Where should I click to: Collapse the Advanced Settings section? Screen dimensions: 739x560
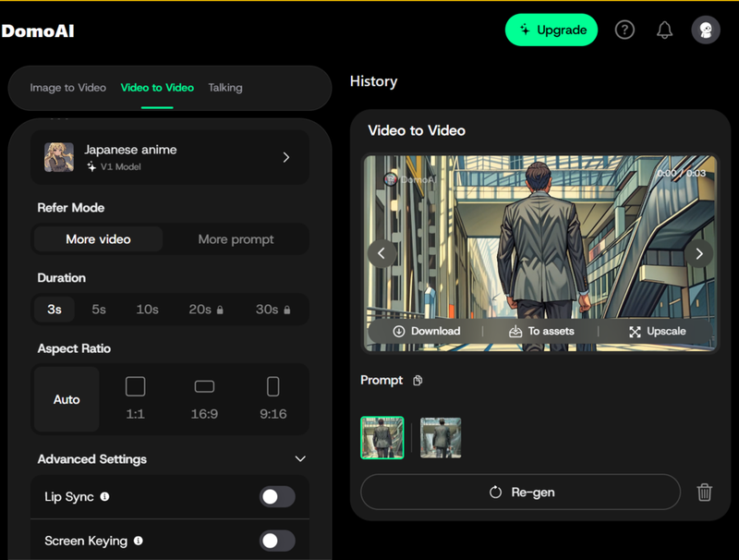tap(299, 459)
